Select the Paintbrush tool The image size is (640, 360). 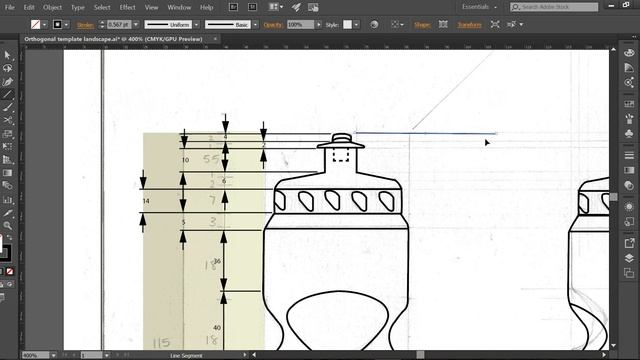[x=7, y=107]
